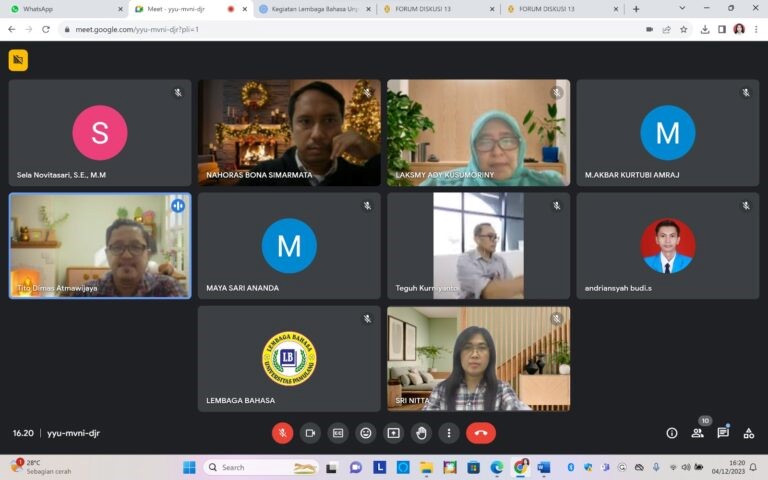Viewport: 768px width, 480px height.
Task: Switch to the WhatsApp browser tab
Action: pos(64,9)
